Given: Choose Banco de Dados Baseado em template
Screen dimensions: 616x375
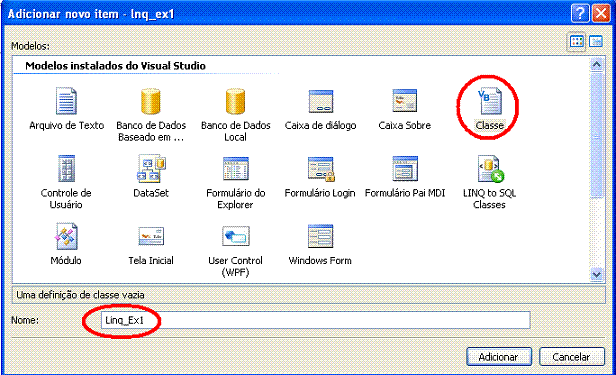Looking at the screenshot, I should (151, 101).
